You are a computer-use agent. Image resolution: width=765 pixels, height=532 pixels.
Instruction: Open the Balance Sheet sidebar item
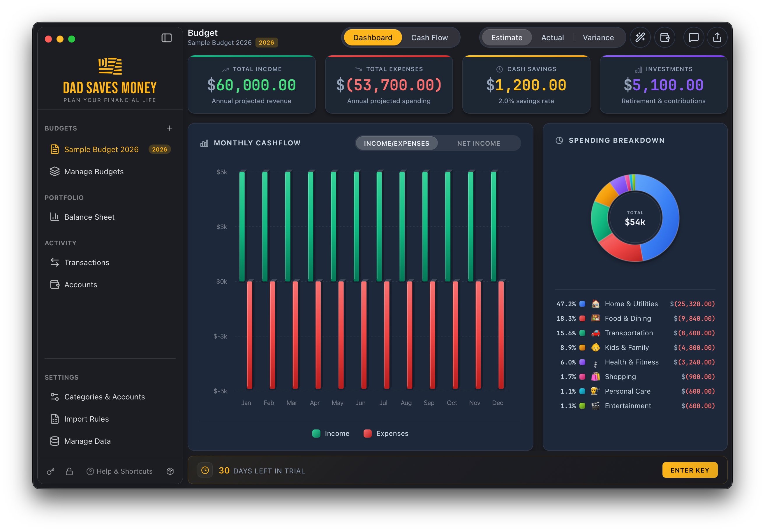click(89, 217)
